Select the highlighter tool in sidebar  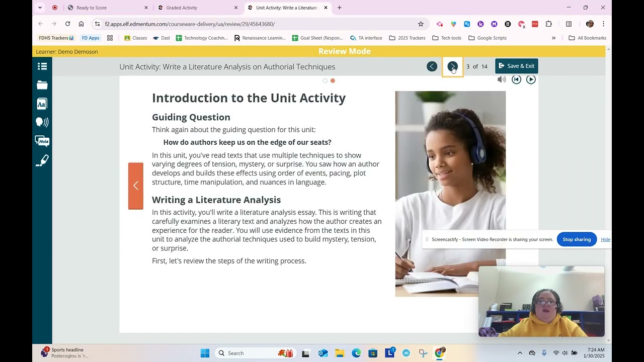tap(42, 160)
